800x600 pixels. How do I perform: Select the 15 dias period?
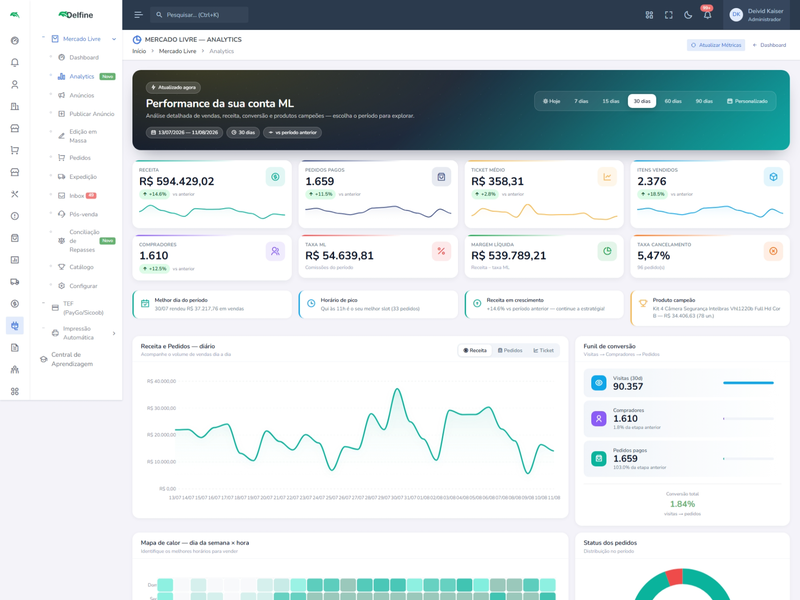coord(611,101)
